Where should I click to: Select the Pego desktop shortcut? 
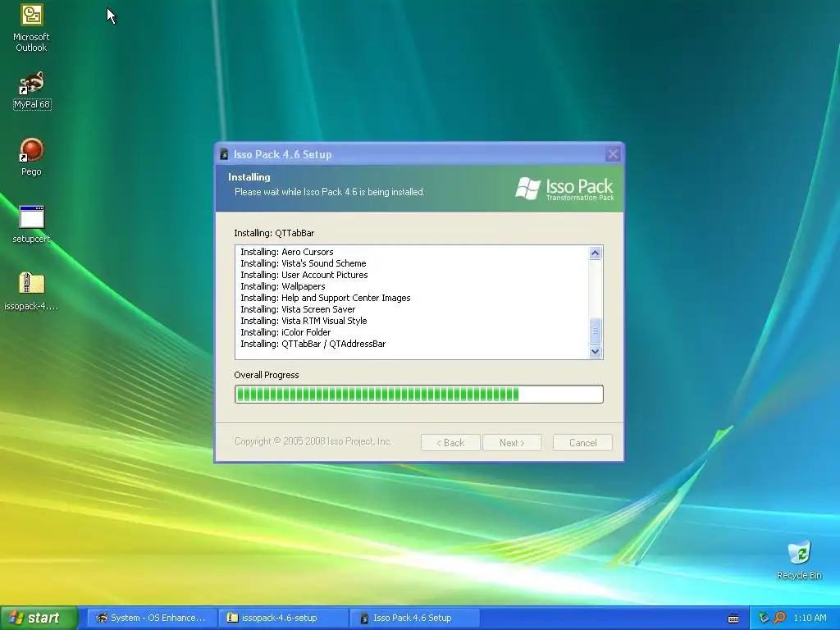[31, 157]
